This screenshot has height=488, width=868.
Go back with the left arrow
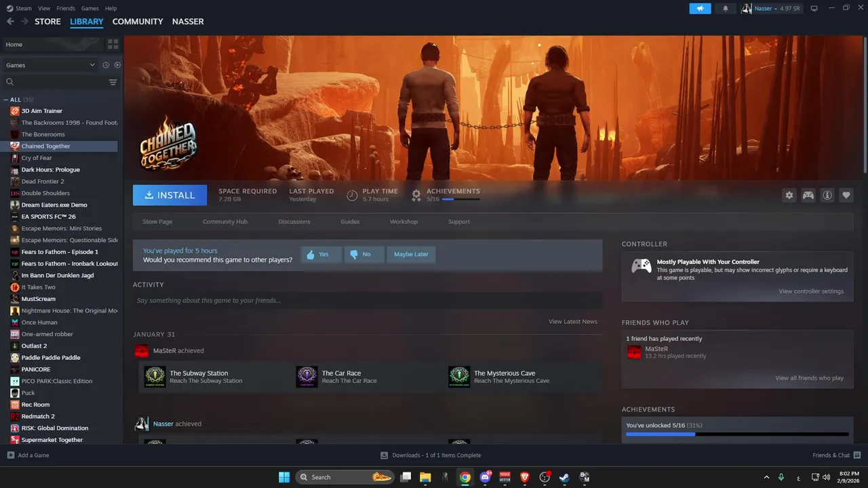[x=10, y=22]
